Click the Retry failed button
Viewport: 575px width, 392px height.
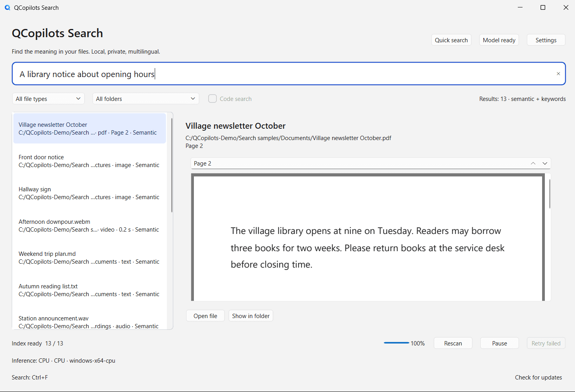point(546,343)
